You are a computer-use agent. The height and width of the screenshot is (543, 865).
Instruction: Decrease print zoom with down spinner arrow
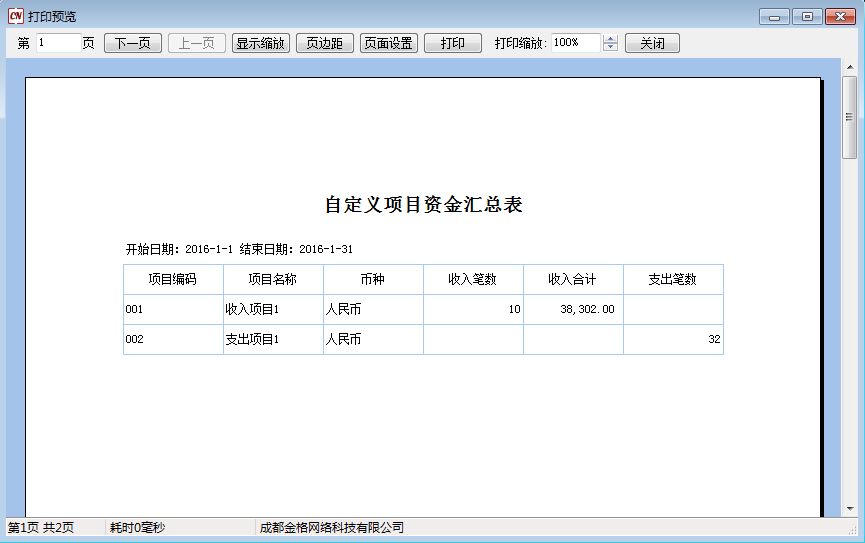[611, 48]
